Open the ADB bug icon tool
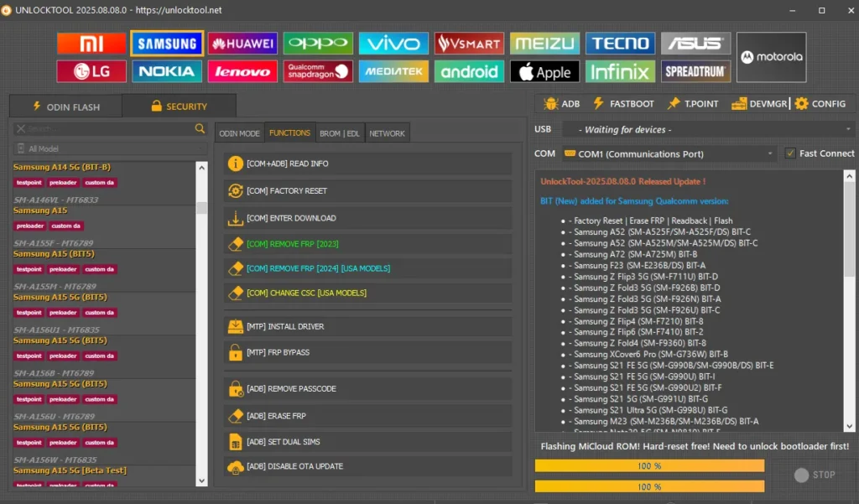The width and height of the screenshot is (859, 504). [x=561, y=104]
